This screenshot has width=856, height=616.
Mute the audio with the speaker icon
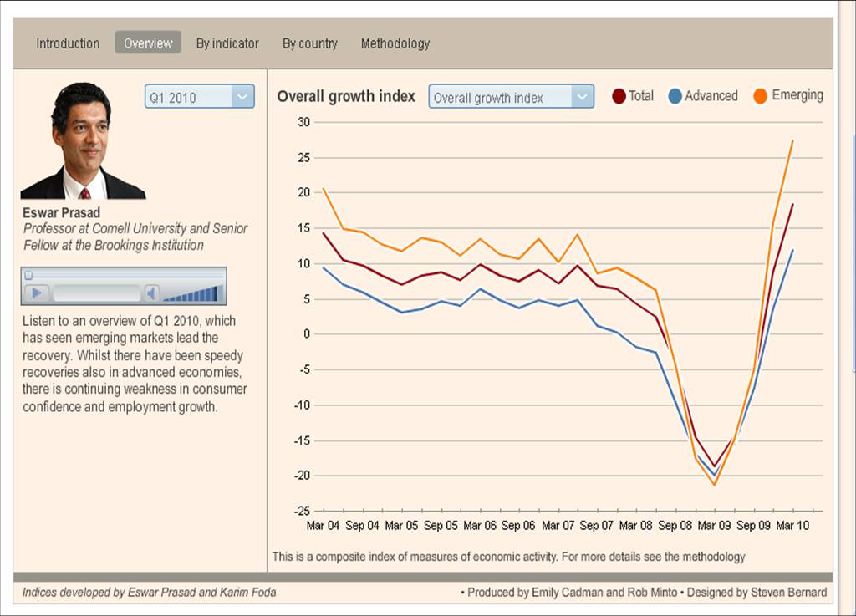151,293
